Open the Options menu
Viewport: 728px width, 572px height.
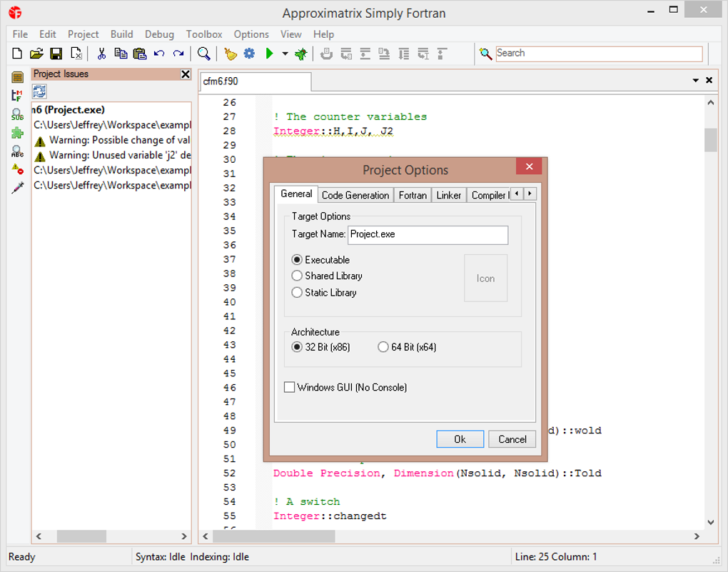coord(251,34)
